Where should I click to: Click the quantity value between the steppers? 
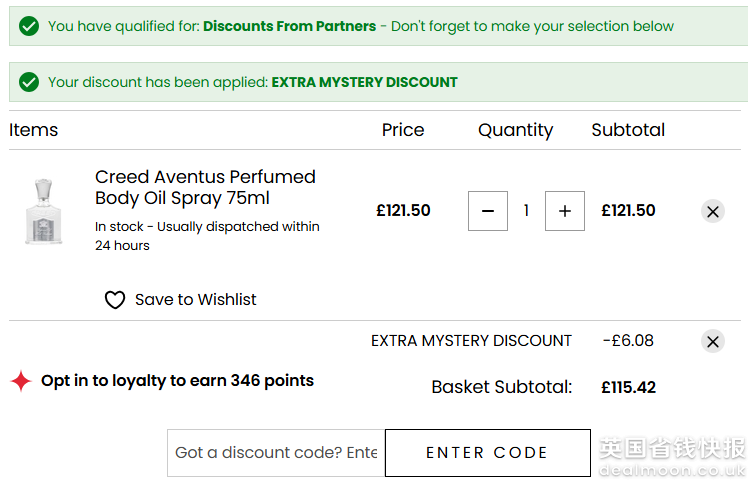pos(526,211)
